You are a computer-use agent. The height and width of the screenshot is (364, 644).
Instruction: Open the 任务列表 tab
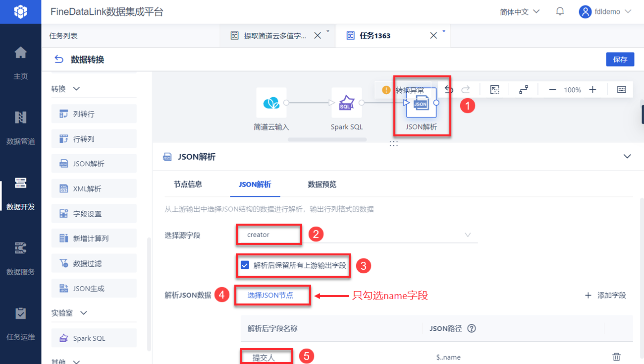(63, 36)
